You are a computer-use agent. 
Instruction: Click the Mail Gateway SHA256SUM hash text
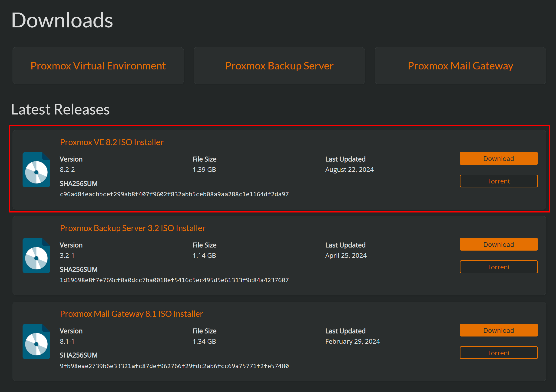click(174, 366)
